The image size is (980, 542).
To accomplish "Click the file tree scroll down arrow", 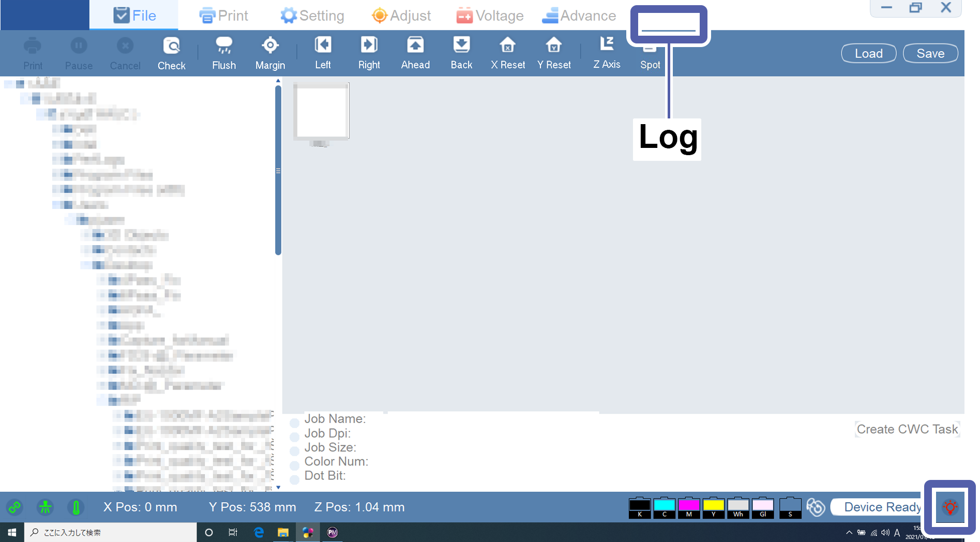I will (278, 487).
